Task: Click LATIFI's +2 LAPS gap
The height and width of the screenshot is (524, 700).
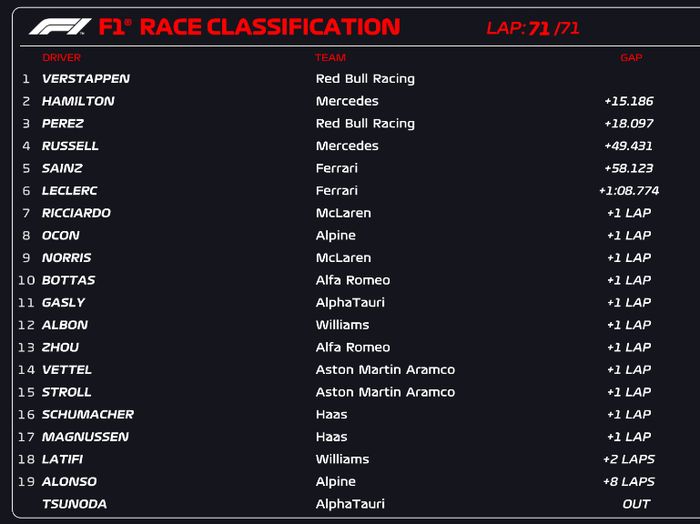Action: pos(629,459)
